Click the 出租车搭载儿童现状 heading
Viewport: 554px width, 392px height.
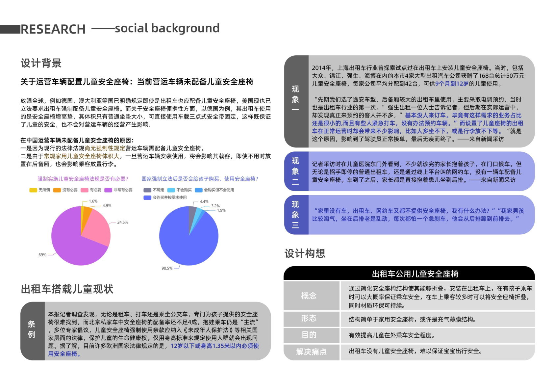click(67, 289)
